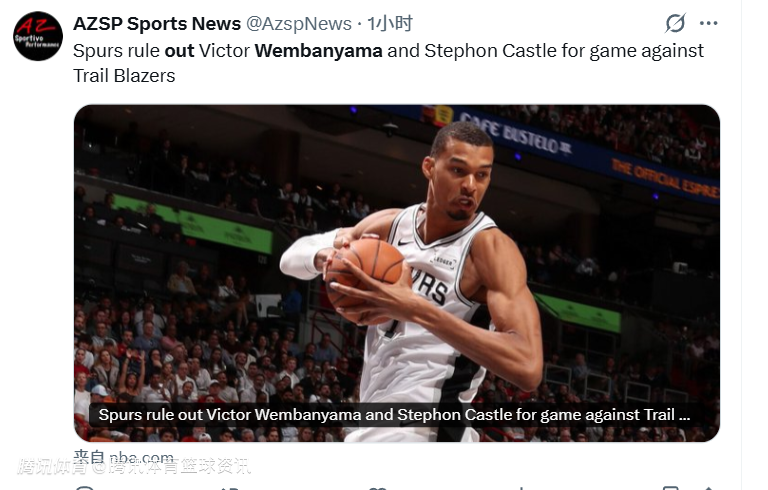The image size is (768, 490).
Task: Open the tweet's 1小时 timestamp
Action: pos(390,24)
